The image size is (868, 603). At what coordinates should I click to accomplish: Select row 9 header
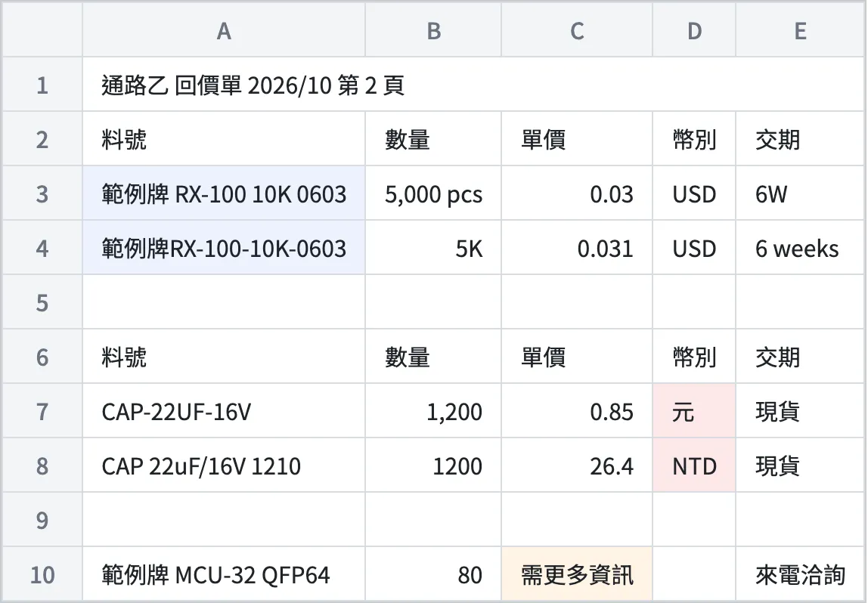pyautogui.click(x=42, y=519)
